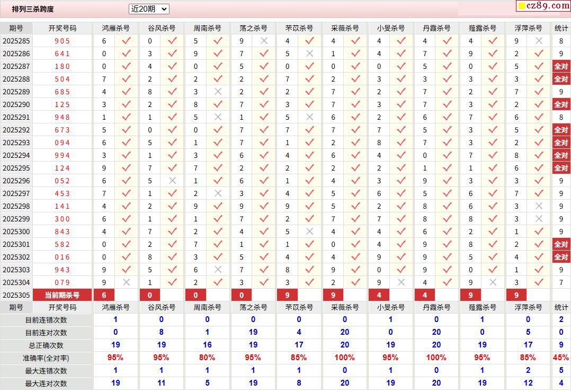Click the gray X for 芣苡杀号 in row 2025300
The height and width of the screenshot is (392, 571).
310,231
